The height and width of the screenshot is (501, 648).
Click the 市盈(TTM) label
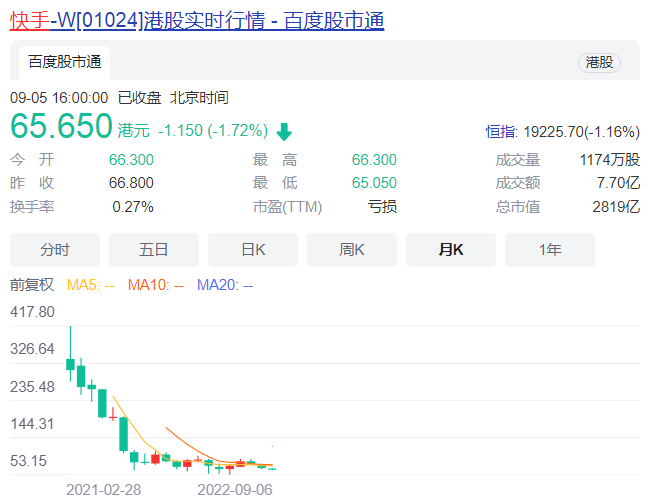[287, 206]
